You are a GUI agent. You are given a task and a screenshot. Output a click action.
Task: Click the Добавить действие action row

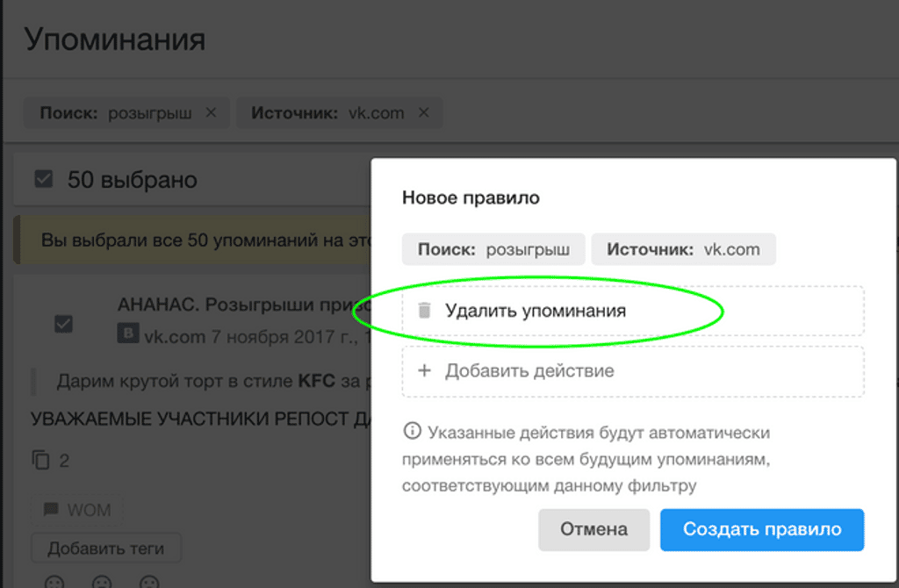pos(633,371)
